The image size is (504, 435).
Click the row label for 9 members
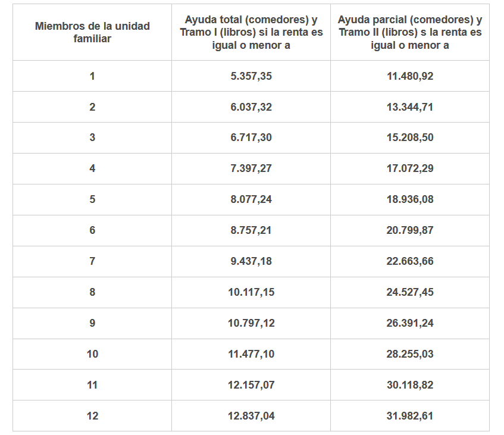point(92,323)
